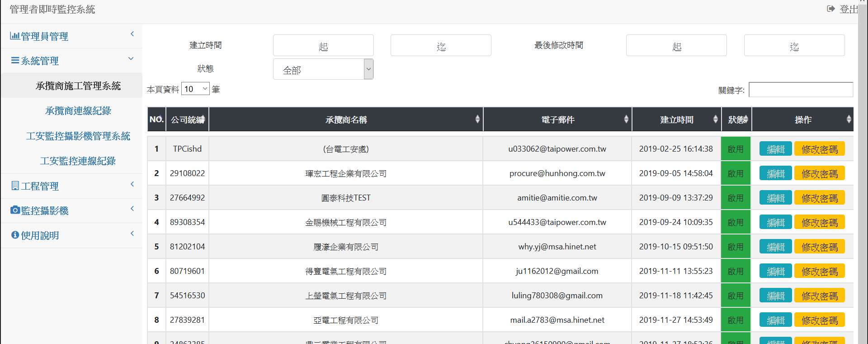868x344 pixels.
Task: Click 編輯 button for TPCishd row
Action: pyautogui.click(x=776, y=149)
